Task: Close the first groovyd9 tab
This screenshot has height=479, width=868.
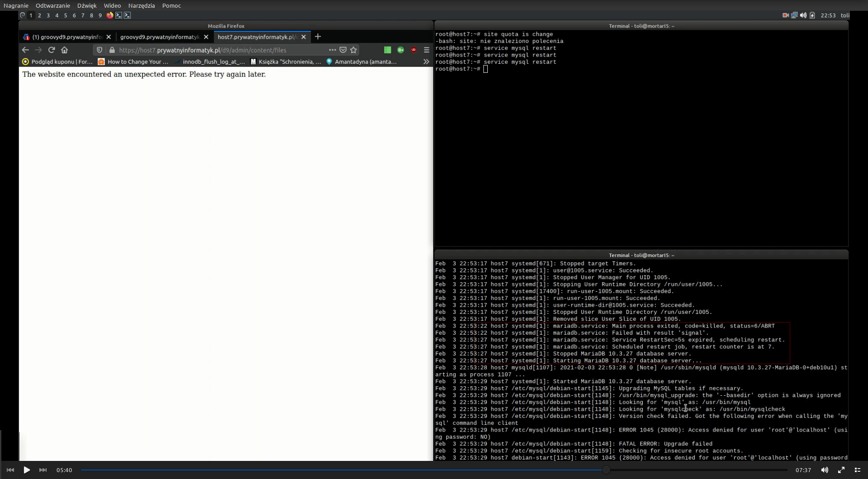Action: point(108,37)
